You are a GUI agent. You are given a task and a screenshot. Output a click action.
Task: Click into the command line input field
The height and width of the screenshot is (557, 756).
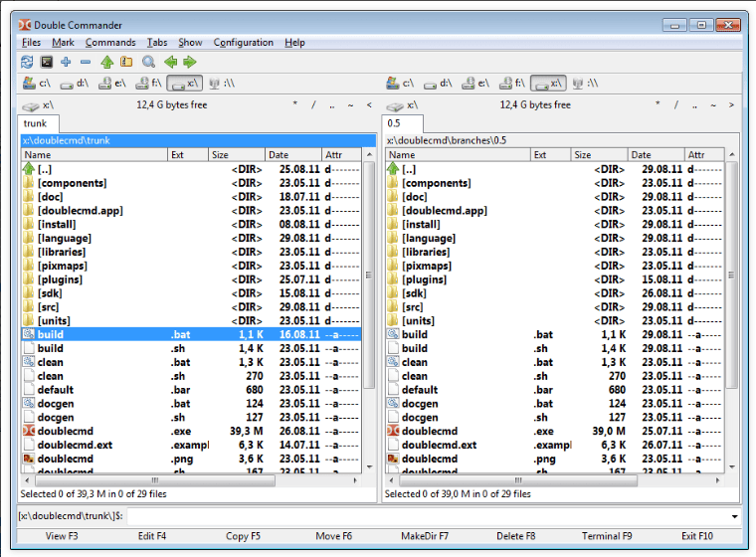[428, 516]
